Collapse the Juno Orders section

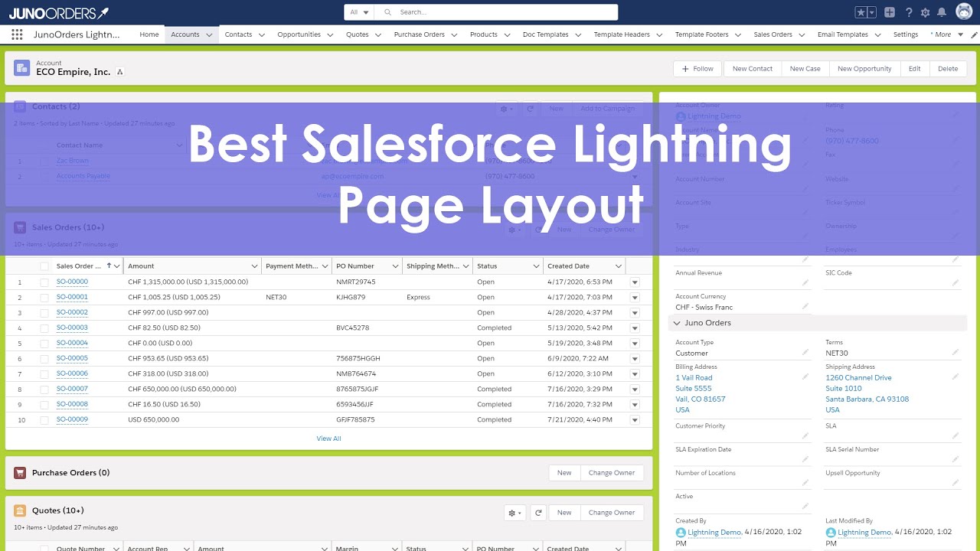coord(677,323)
